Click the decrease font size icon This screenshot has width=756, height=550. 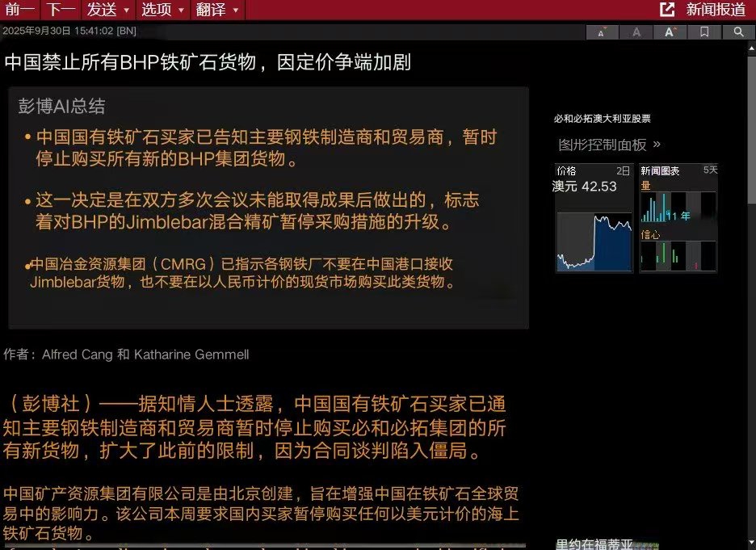coord(603,31)
